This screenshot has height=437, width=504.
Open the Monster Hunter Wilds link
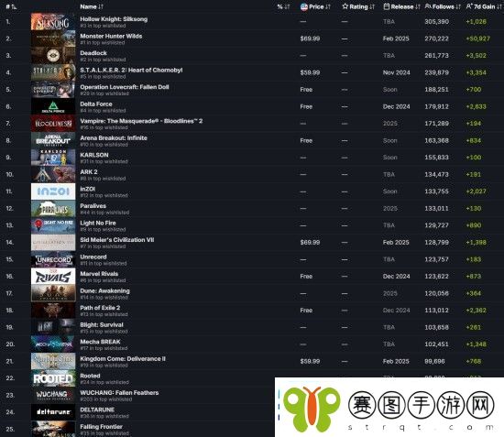tap(111, 36)
